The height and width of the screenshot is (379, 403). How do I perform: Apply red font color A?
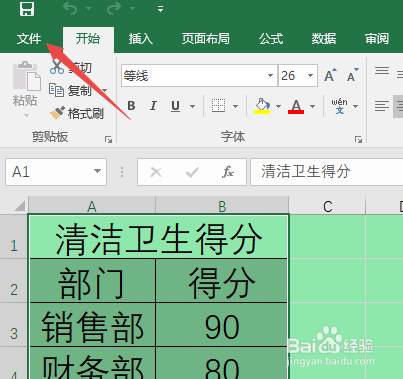296,106
